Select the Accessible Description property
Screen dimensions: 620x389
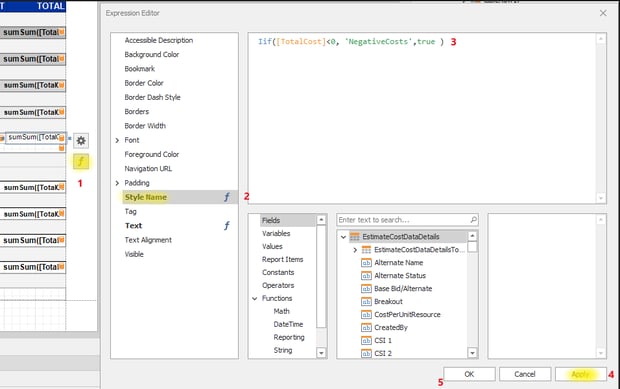pyautogui.click(x=159, y=40)
